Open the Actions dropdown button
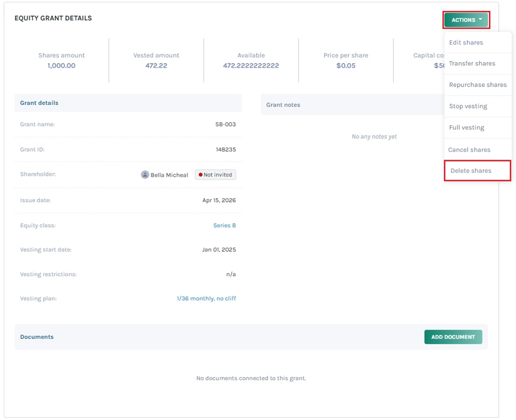Screen dimensions: 516x420 [x=466, y=20]
